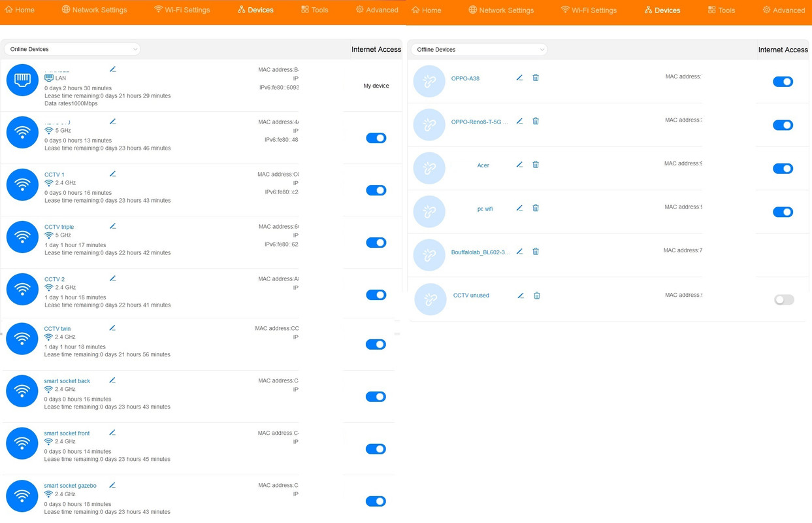Click the CCTV triple device name
812x523 pixels.
click(x=59, y=227)
